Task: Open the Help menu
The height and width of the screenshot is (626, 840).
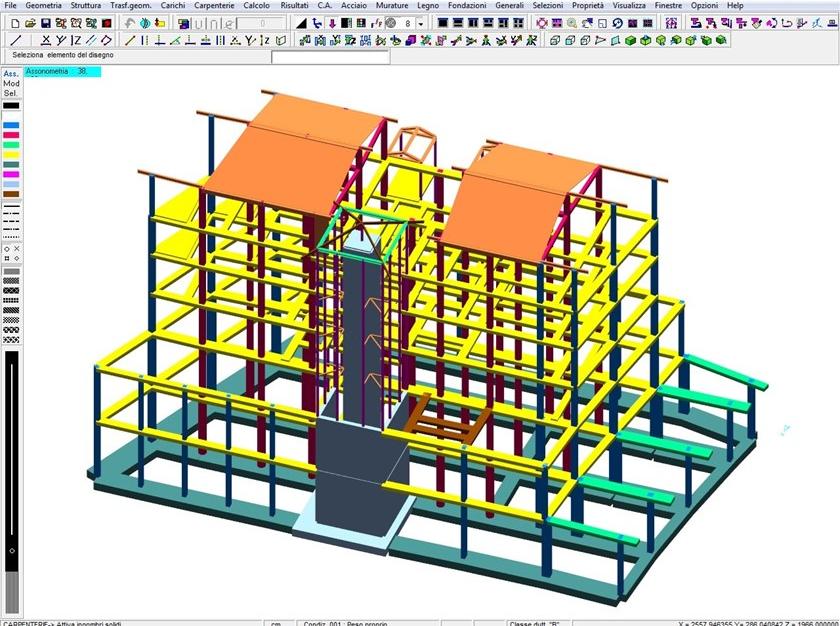Action: tap(735, 5)
